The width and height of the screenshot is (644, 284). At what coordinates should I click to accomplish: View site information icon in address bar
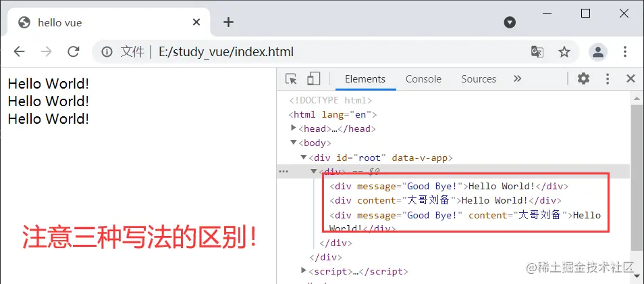click(107, 52)
